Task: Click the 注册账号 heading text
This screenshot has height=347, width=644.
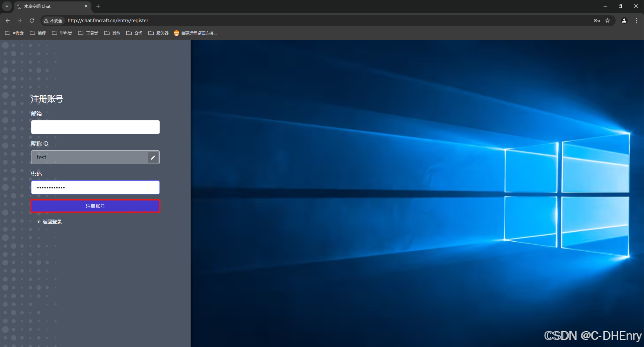Action: click(x=47, y=99)
